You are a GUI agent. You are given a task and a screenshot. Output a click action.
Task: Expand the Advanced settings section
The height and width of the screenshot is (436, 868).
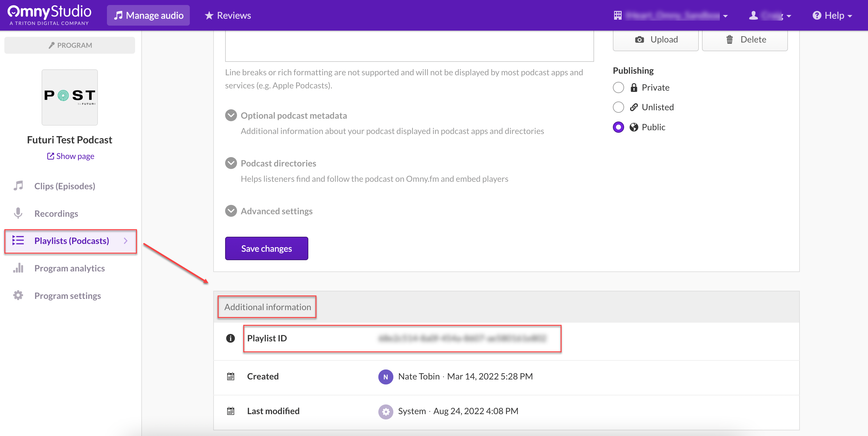(x=231, y=211)
